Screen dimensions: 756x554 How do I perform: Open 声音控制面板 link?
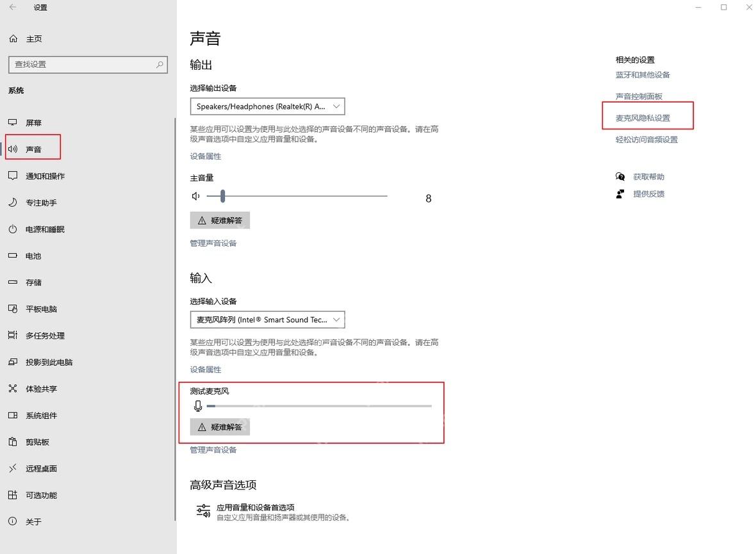pyautogui.click(x=639, y=96)
